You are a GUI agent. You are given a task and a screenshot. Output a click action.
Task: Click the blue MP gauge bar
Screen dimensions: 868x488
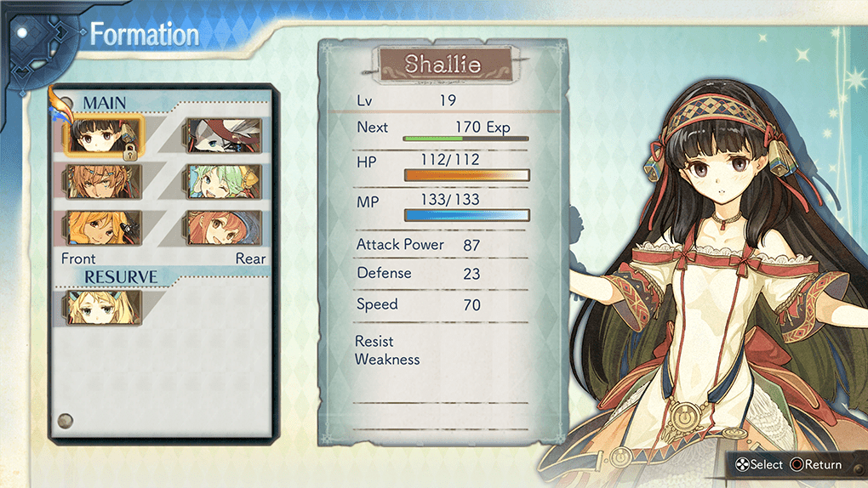[x=466, y=215]
